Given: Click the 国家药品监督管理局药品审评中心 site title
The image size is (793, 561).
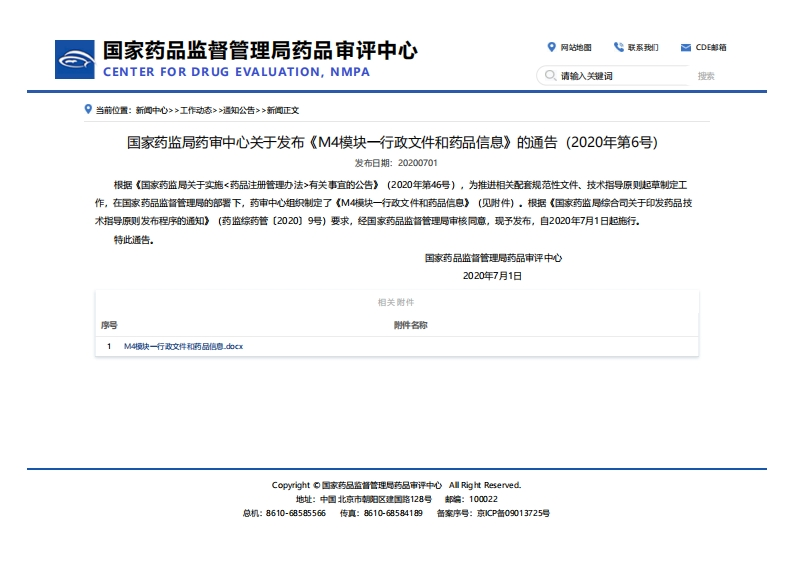Looking at the screenshot, I should 260,51.
